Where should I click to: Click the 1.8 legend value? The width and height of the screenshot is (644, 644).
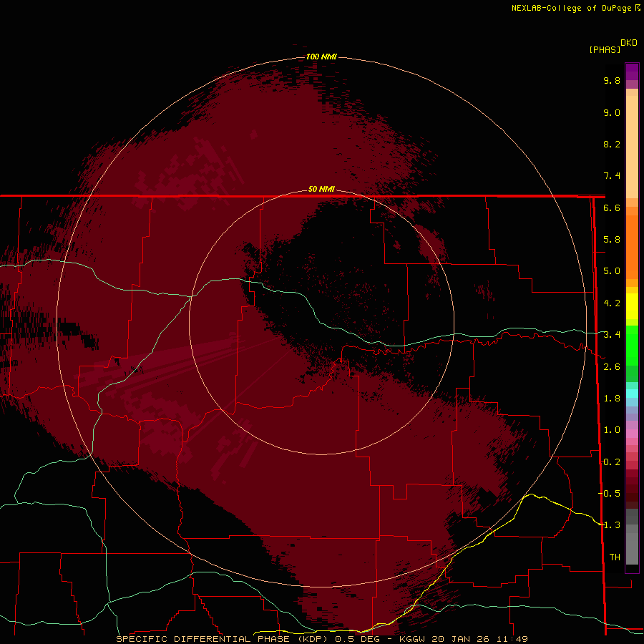pos(612,399)
